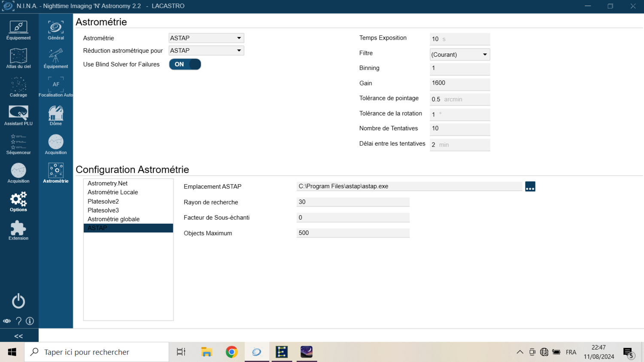
Task: Select Platesolve3 in the solver list
Action: pos(128,210)
